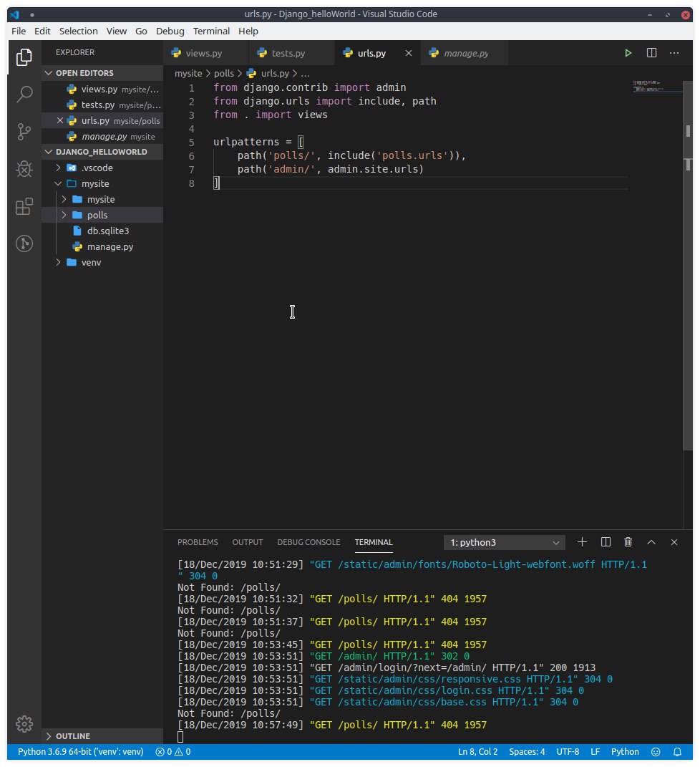Split the terminal panel
Image resolution: width=700 pixels, height=767 pixels.
tap(606, 542)
